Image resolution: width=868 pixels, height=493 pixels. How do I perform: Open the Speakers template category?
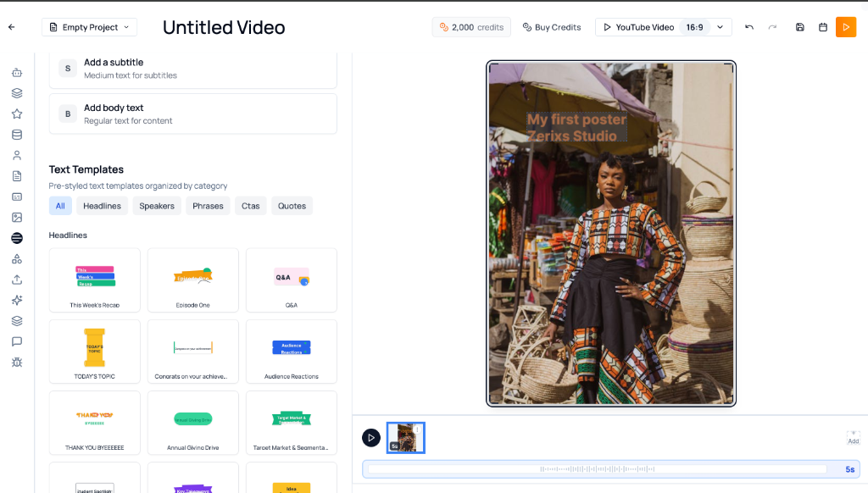point(156,205)
